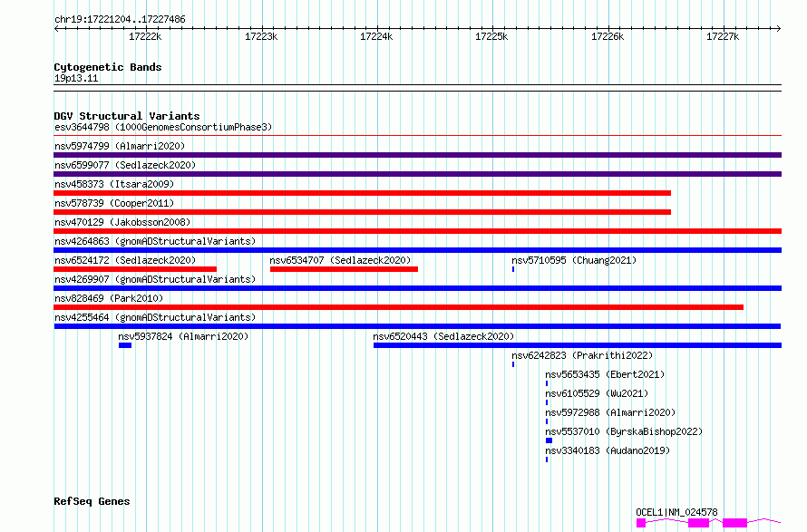This screenshot has width=807, height=532.
Task: Click the 17223k ruler position label
Action: coord(261,36)
